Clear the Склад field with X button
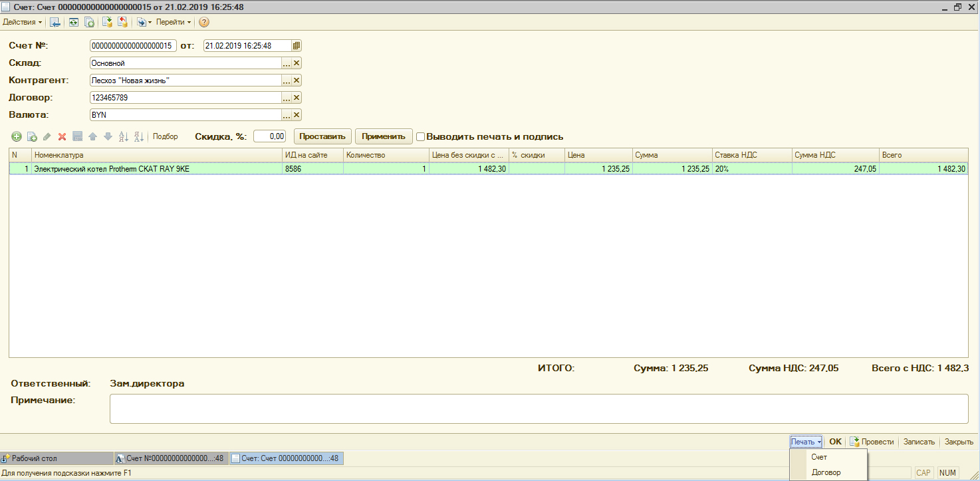This screenshot has width=980, height=481. click(x=297, y=63)
